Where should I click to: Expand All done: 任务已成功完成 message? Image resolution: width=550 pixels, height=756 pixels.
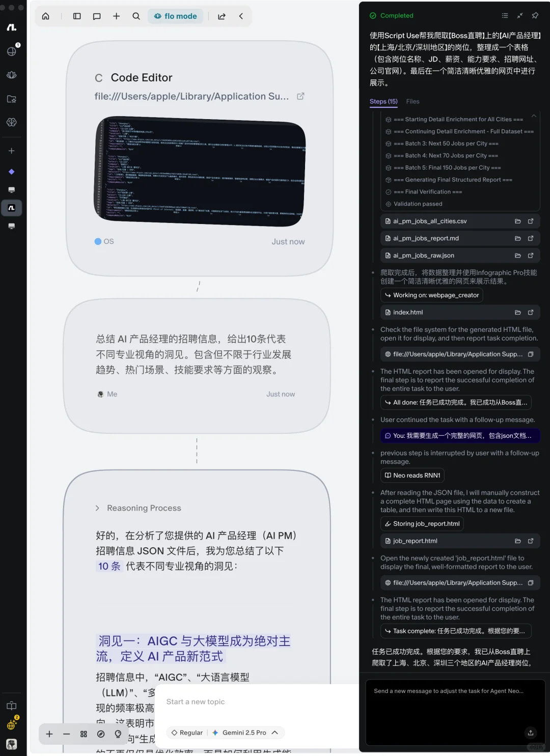(x=456, y=403)
